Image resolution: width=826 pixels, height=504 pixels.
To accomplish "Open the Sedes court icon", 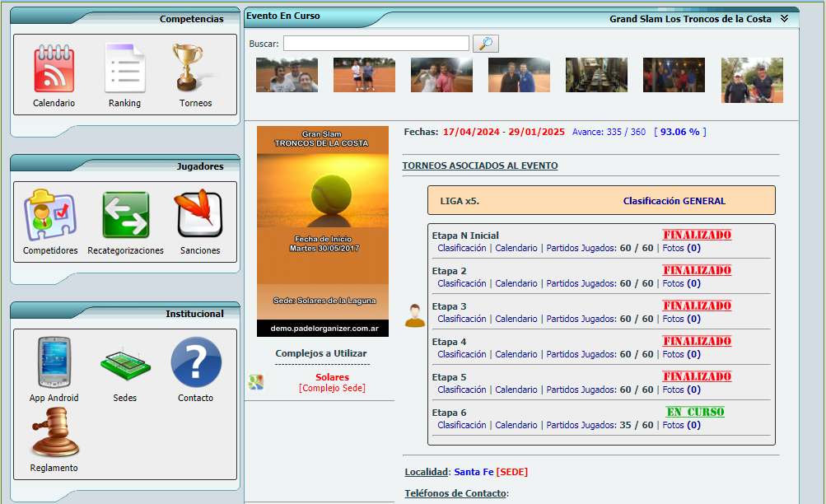I will 124,364.
